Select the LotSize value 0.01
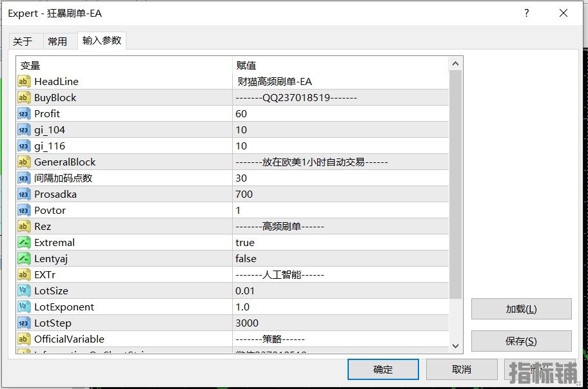 click(245, 291)
